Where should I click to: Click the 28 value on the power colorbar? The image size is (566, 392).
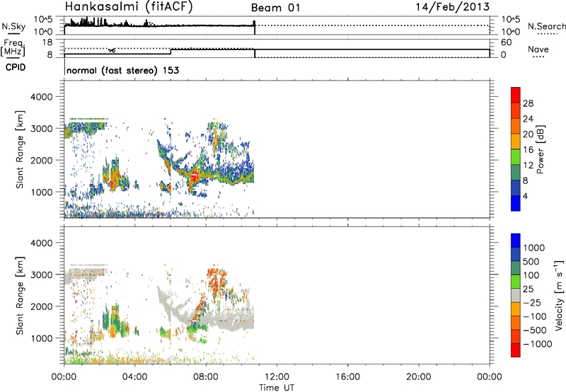(x=528, y=103)
